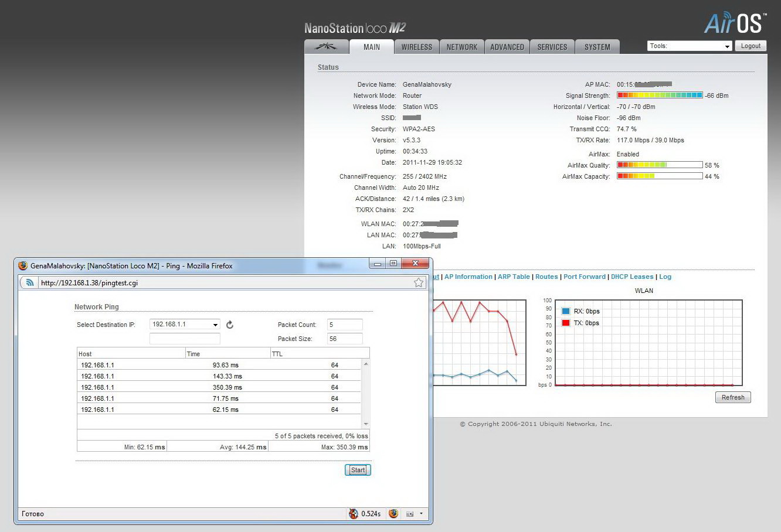Screen dimensions: 781x532
Task: Open the dropdown arrow next to the camera icon
Action: click(x=421, y=514)
